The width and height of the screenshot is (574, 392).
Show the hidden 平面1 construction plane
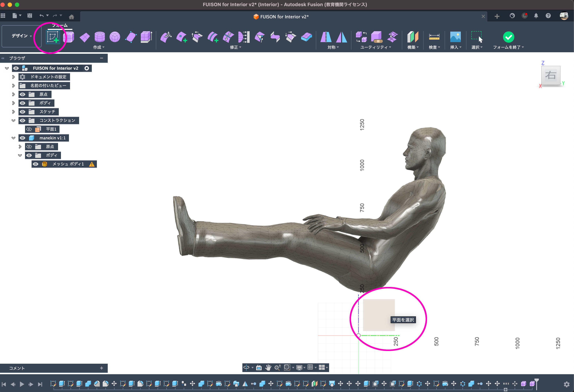click(29, 129)
